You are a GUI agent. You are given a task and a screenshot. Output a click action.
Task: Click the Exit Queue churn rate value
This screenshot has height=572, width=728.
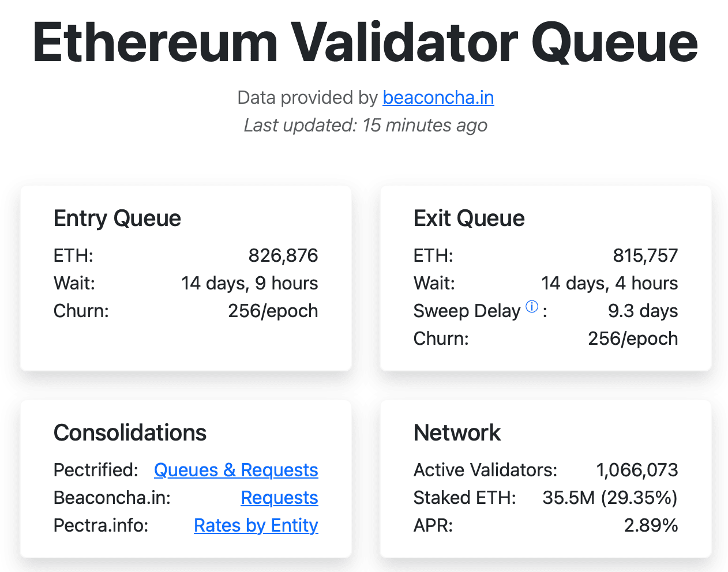point(632,338)
